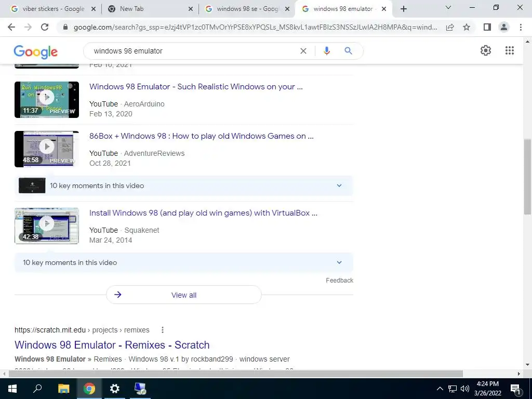The height and width of the screenshot is (399, 532).
Task: Open network status in system tray
Action: pos(453,389)
